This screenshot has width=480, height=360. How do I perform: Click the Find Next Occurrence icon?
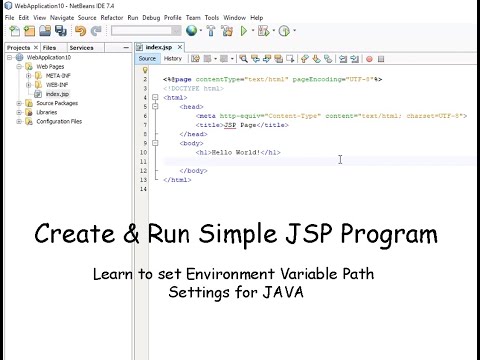[x=267, y=59]
